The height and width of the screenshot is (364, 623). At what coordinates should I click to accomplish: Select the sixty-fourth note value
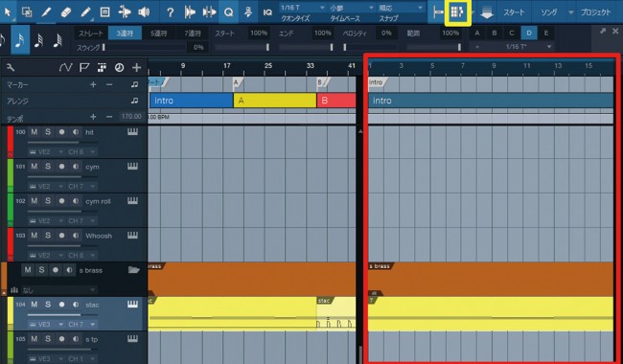tap(58, 40)
